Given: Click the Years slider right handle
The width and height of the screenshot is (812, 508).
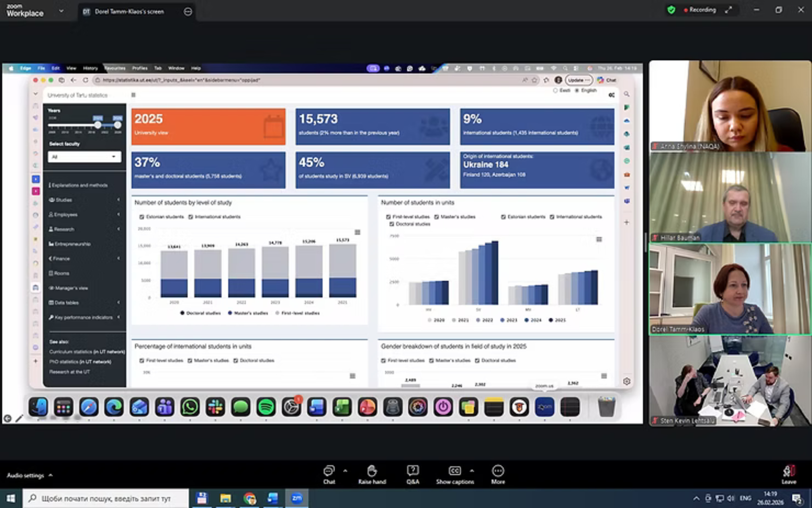Looking at the screenshot, I should click(x=117, y=125).
